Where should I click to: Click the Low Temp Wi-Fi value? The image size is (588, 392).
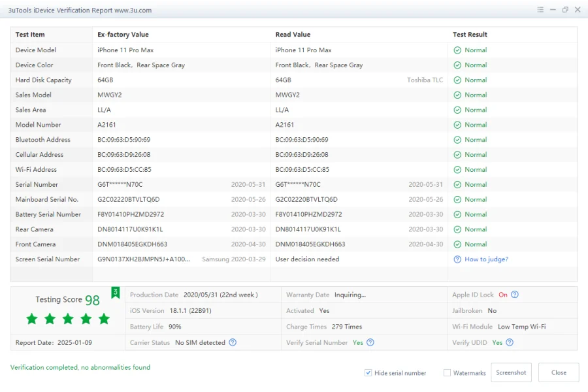coord(521,327)
